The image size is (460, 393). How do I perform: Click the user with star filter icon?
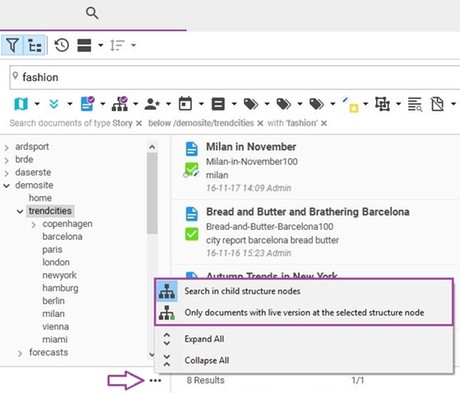pos(152,104)
